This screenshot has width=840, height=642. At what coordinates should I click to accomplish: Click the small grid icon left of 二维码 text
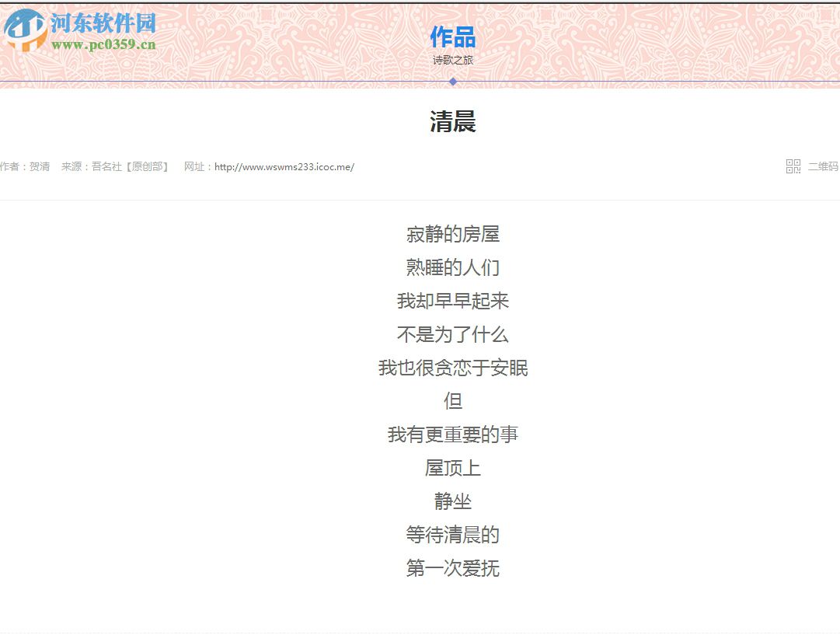(x=793, y=166)
